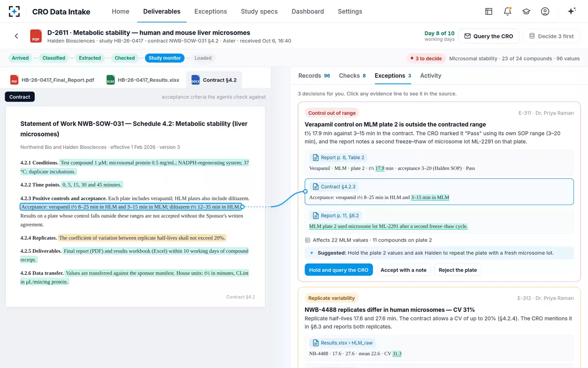Screen dimensions: 588x368
Task: Click the document icon on Contract §4.2.3 evidence
Action: tap(316, 186)
